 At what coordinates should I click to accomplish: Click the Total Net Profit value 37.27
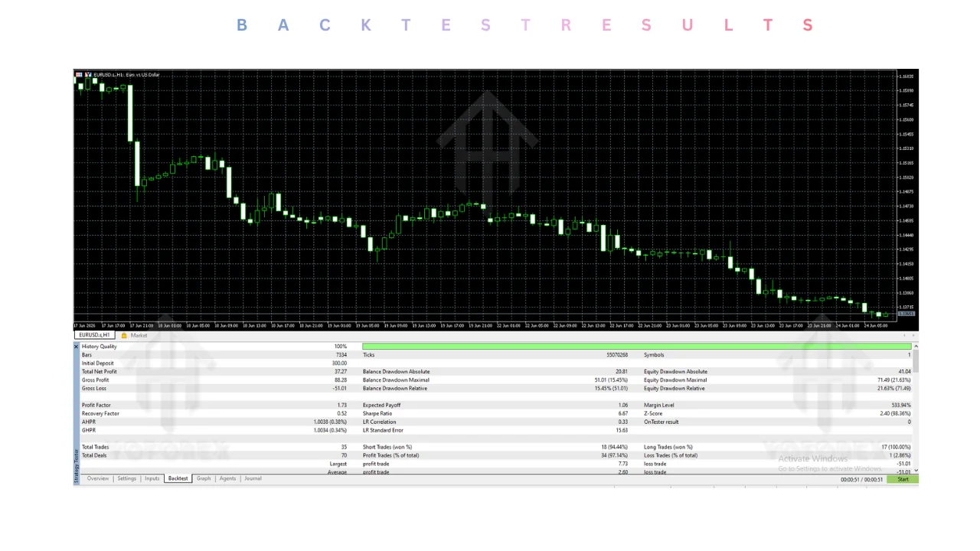(341, 372)
